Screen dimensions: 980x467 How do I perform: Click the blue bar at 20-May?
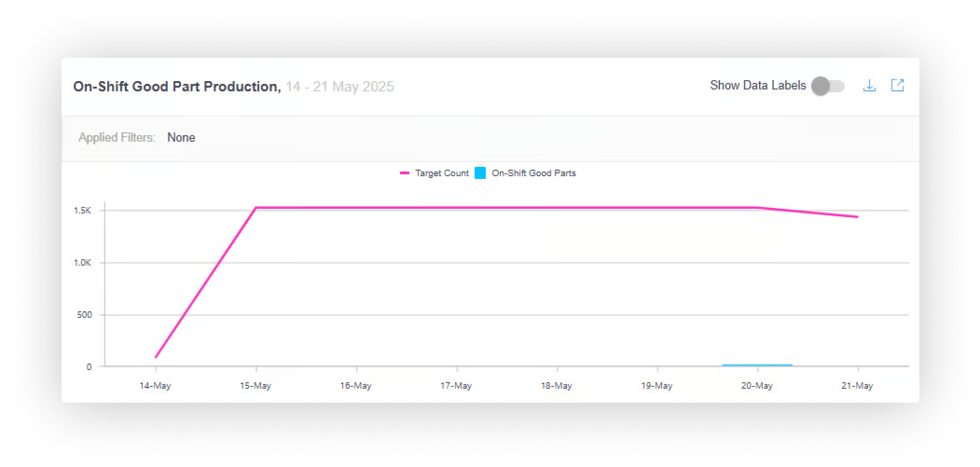point(757,365)
